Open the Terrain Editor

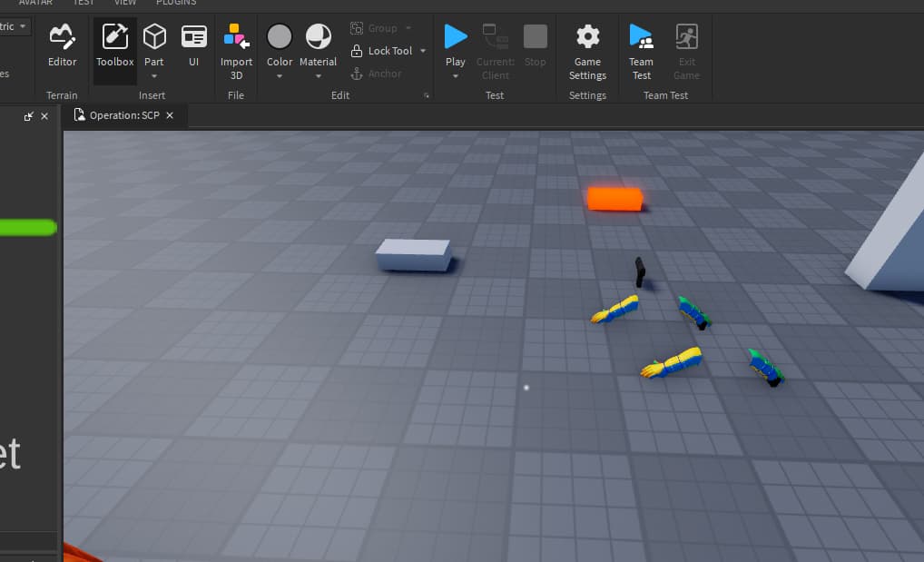[x=62, y=45]
